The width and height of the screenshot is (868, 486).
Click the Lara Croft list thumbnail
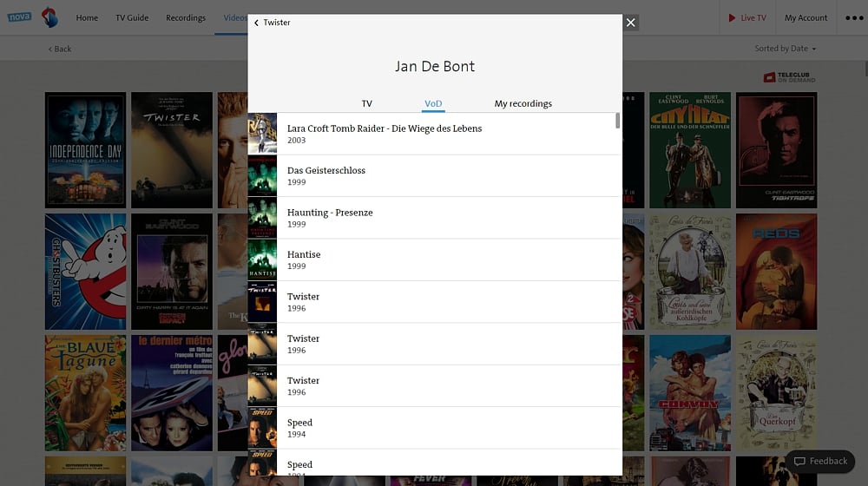[x=262, y=134]
